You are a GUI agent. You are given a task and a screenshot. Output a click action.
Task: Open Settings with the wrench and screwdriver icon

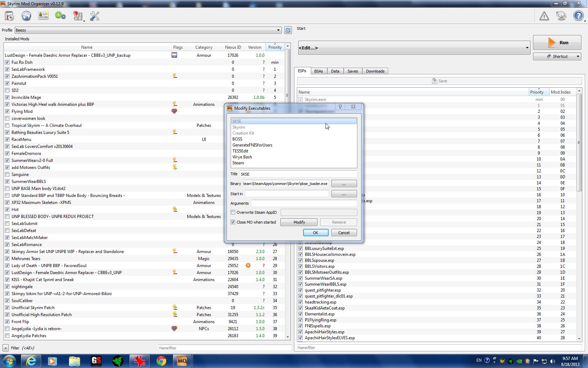pyautogui.click(x=94, y=16)
